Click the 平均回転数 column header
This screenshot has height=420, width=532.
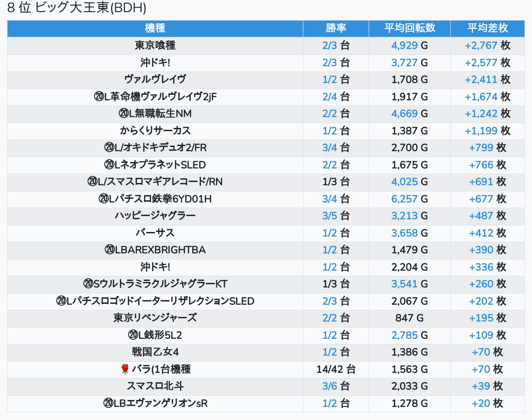coord(409,28)
